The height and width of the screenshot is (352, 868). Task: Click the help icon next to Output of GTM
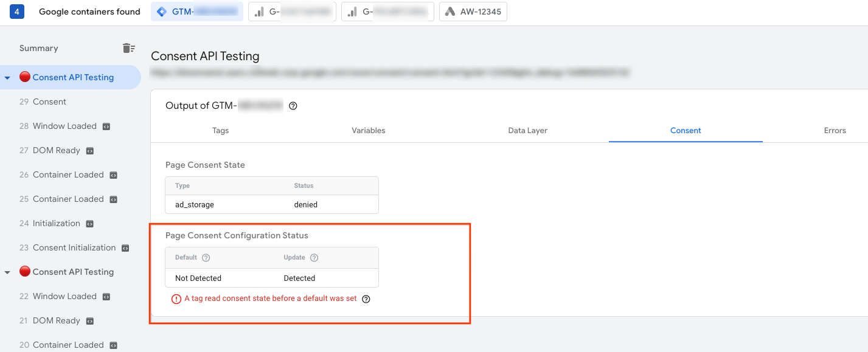293,106
